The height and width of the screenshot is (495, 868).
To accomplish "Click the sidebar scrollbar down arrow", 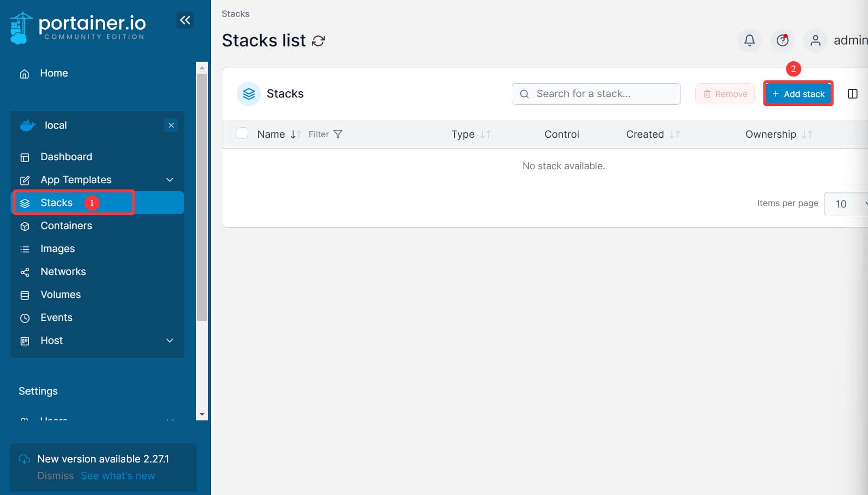I will (202, 414).
